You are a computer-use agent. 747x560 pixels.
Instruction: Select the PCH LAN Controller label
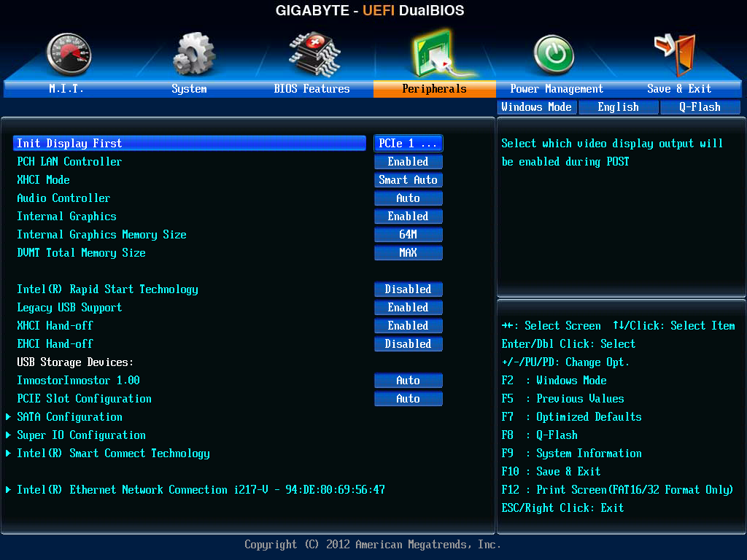(69, 161)
